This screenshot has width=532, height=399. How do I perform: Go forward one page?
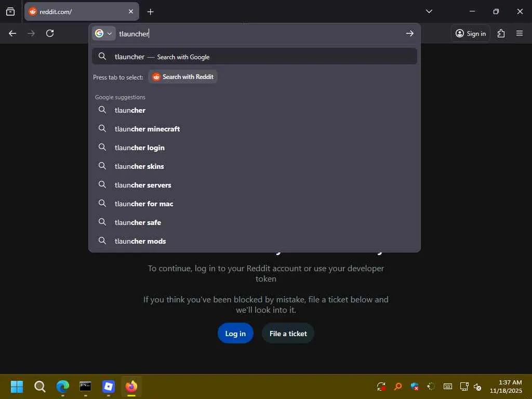click(31, 33)
